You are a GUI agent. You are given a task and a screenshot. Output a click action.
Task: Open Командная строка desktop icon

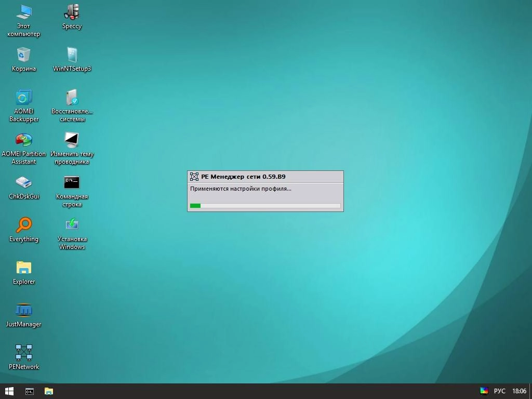pos(72,191)
